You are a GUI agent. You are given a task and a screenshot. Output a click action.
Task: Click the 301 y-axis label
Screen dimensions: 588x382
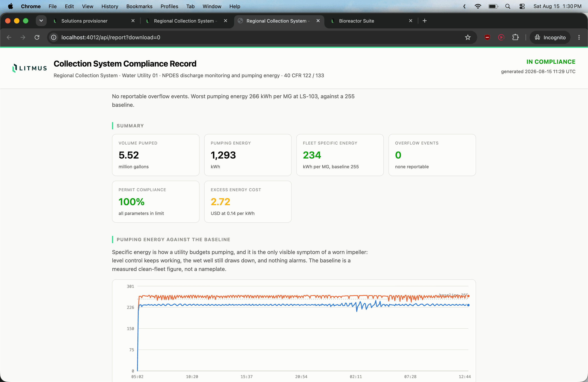[x=130, y=286]
